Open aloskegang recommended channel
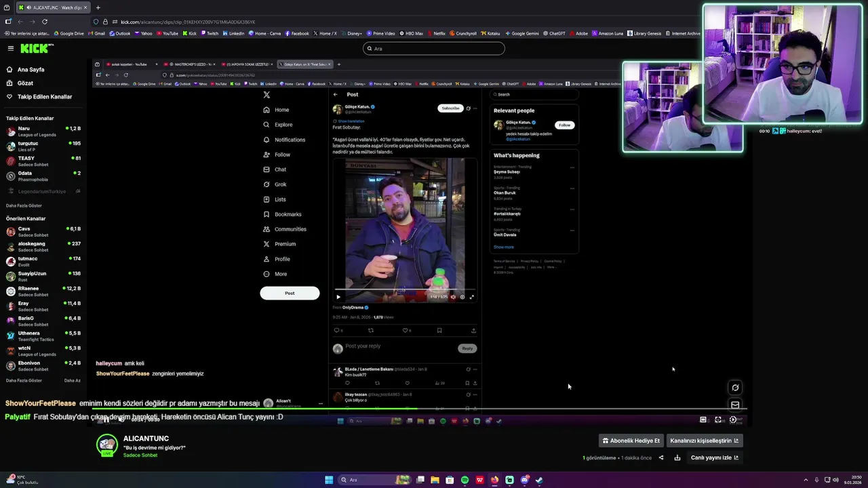The height and width of the screenshot is (488, 868). 43,247
